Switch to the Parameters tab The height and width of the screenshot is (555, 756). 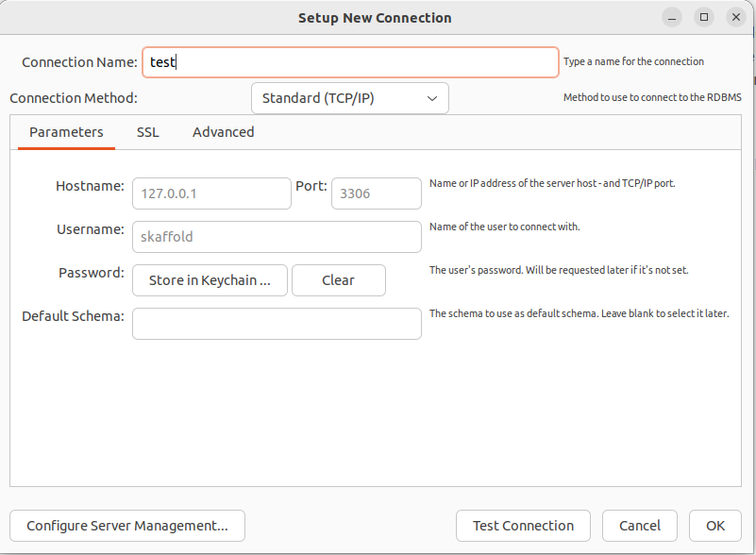pyautogui.click(x=66, y=132)
